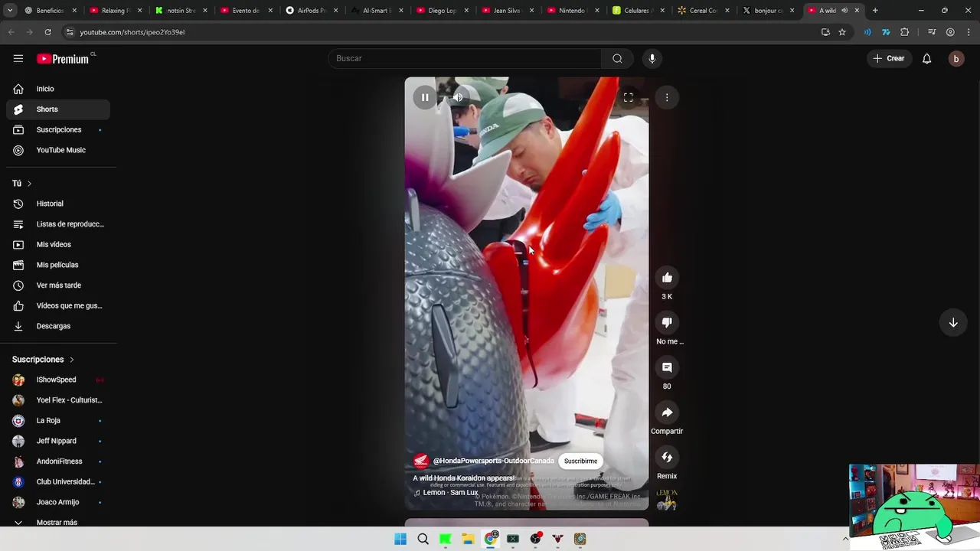980x551 pixels.
Task: Like the Short with 3 K likes
Action: tap(667, 278)
